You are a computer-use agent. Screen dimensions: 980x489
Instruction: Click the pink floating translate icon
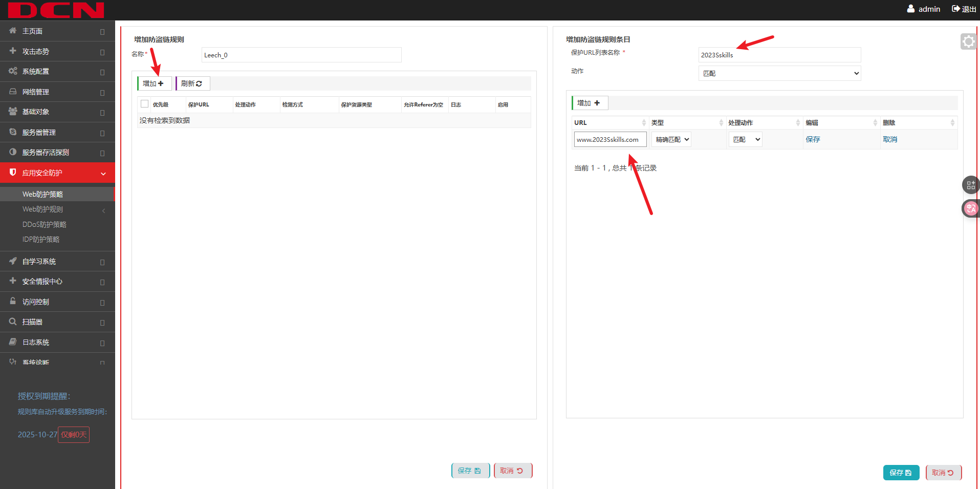point(971,208)
